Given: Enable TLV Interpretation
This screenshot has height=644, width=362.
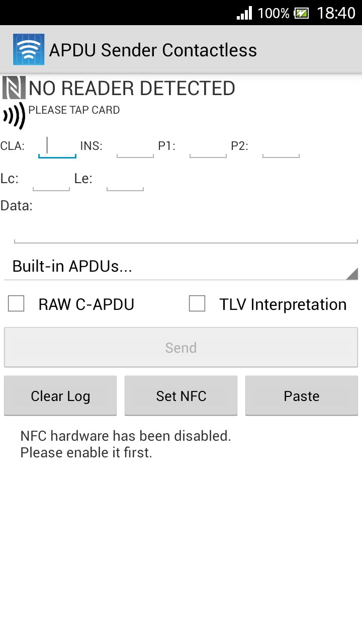Looking at the screenshot, I should coord(197,303).
